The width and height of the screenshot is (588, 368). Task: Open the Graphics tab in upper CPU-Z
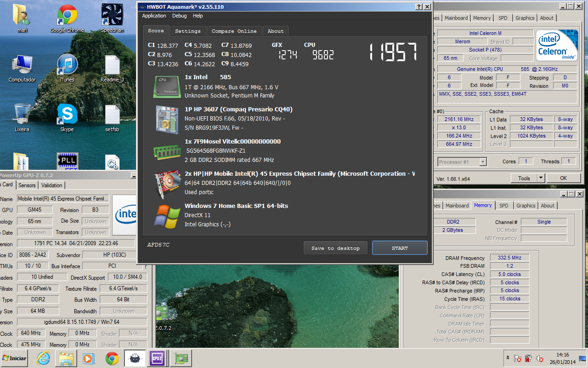525,18
